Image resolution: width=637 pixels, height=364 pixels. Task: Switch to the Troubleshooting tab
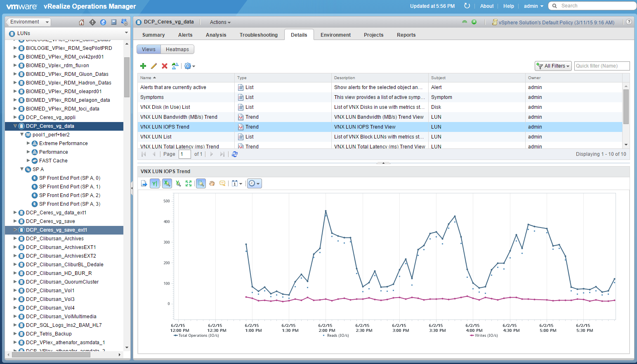[258, 35]
